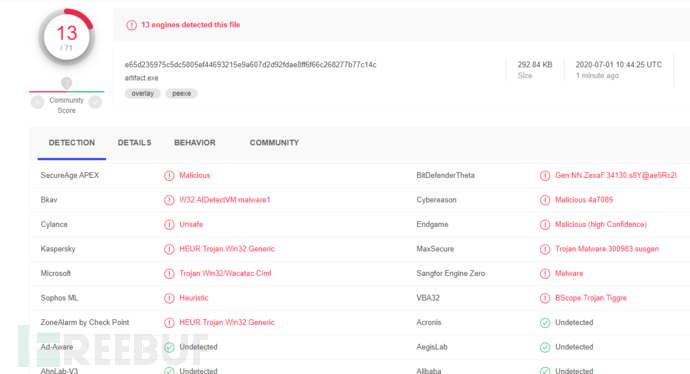Click the Microsoft engine name
This screenshot has height=374, width=690.
(x=55, y=273)
